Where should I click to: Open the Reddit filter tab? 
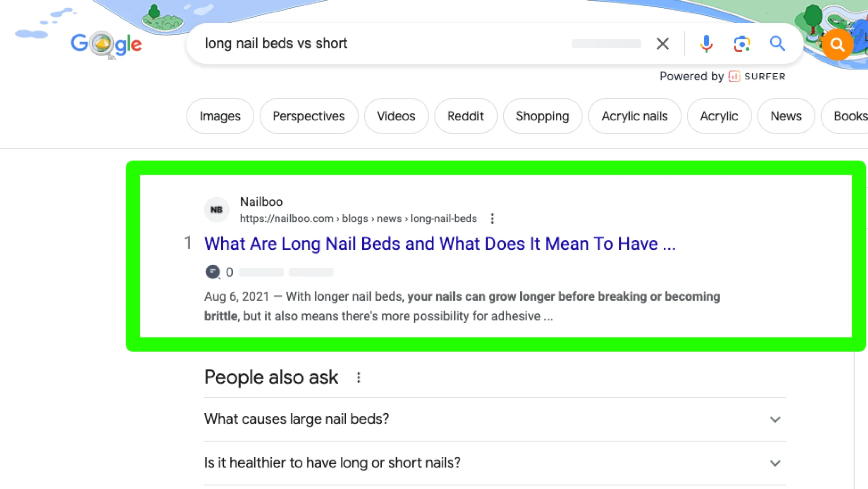tap(466, 116)
